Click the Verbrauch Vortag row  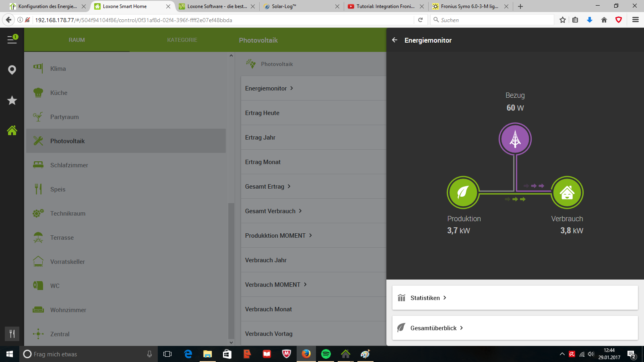[314, 333]
